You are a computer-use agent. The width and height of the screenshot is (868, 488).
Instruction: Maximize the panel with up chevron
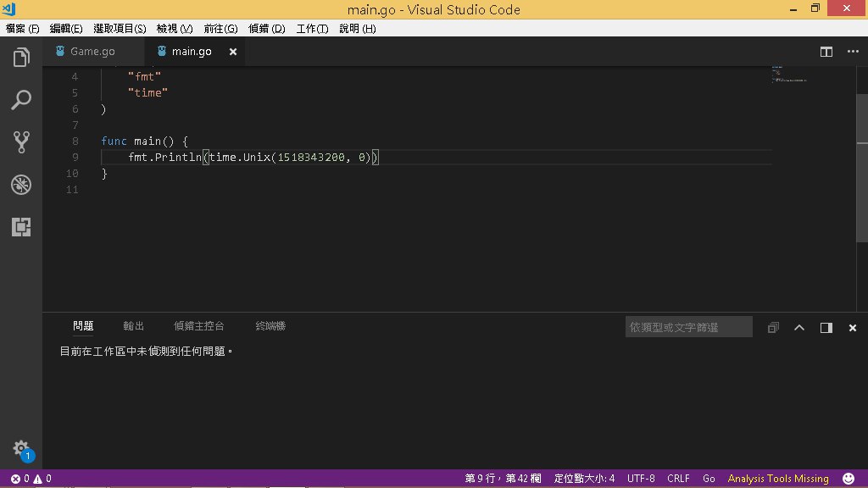coord(799,328)
